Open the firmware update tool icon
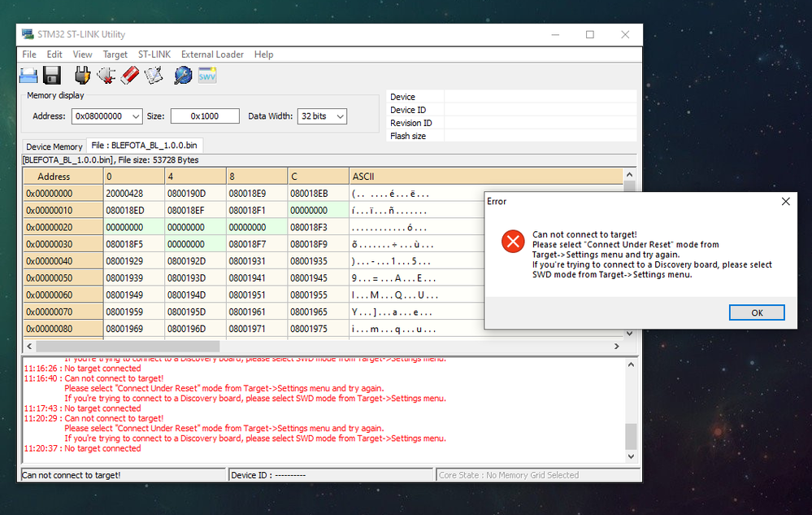 [183, 76]
